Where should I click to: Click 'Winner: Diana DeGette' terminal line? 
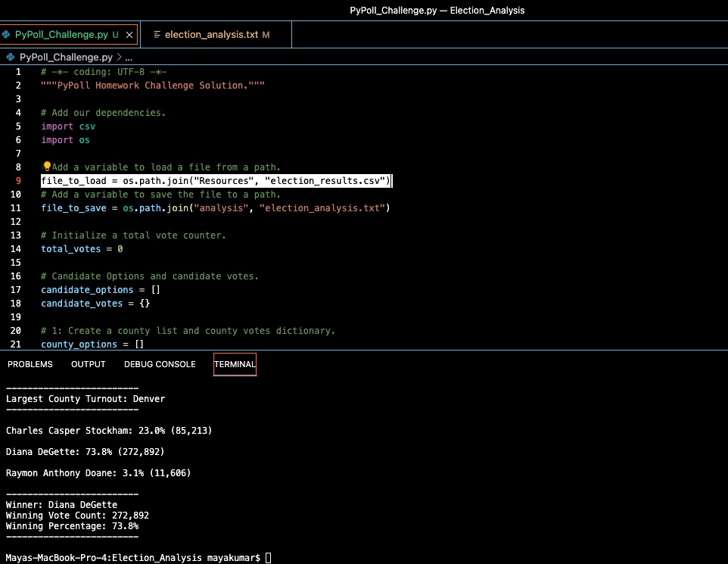(61, 505)
